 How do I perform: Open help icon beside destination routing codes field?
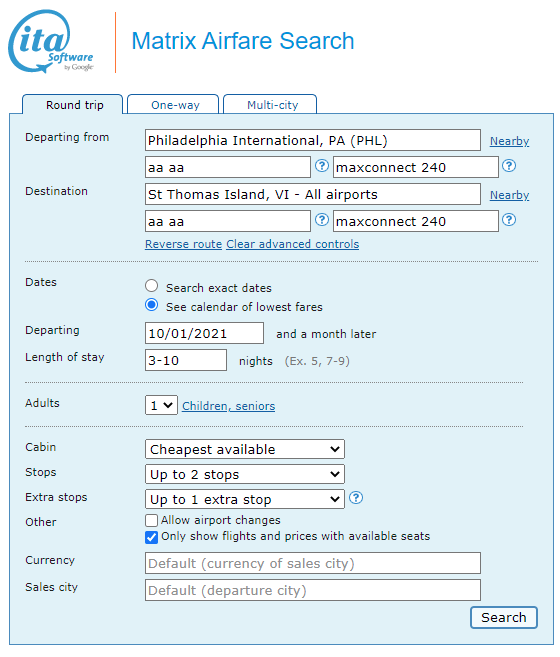click(x=321, y=220)
